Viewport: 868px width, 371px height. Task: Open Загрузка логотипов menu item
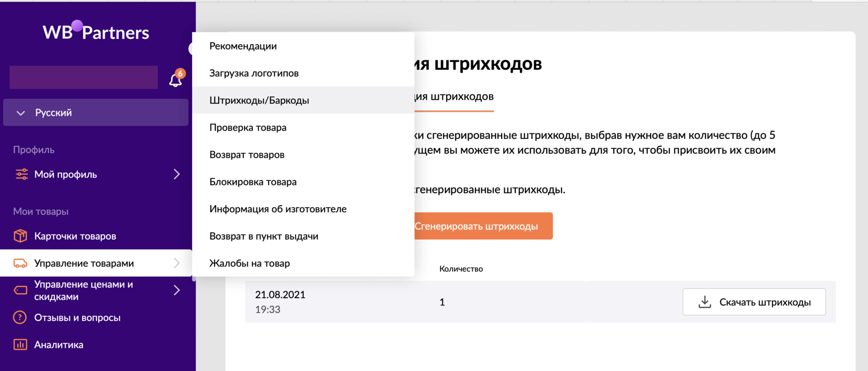click(254, 73)
